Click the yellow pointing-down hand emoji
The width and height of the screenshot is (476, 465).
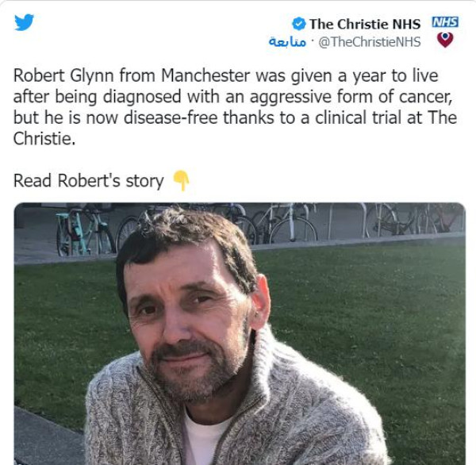coord(182,181)
